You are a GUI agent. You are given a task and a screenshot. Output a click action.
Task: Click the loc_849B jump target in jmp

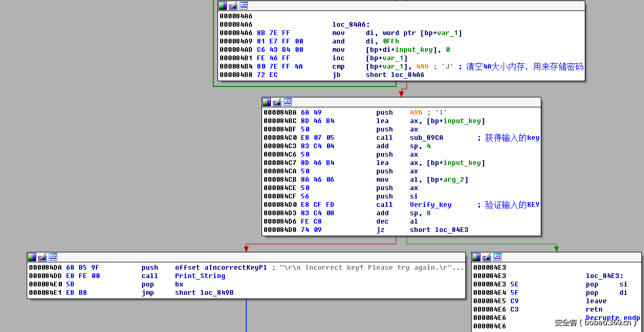216,293
